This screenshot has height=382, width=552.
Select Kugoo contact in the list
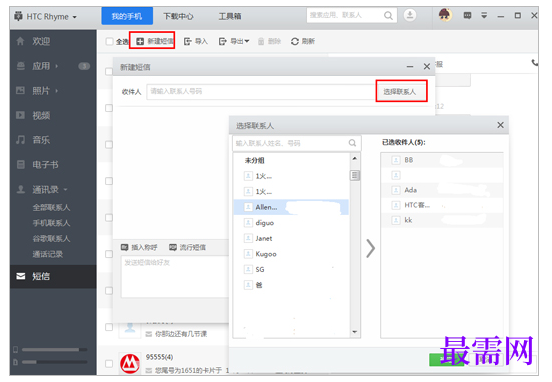(x=291, y=254)
